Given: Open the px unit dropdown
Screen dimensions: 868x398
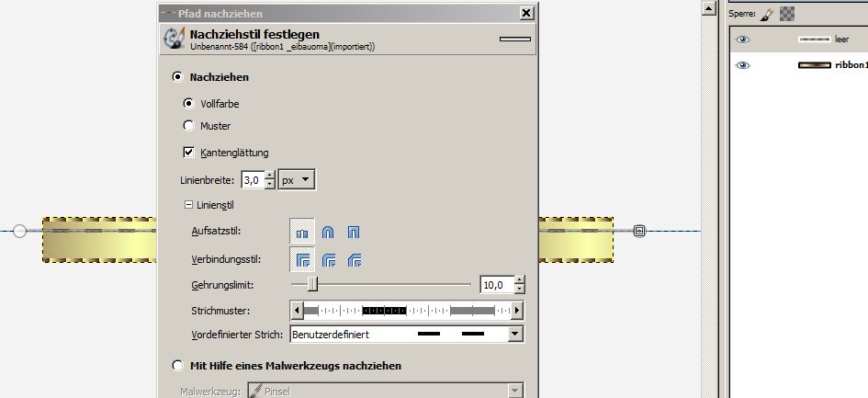Looking at the screenshot, I should pyautogui.click(x=297, y=180).
